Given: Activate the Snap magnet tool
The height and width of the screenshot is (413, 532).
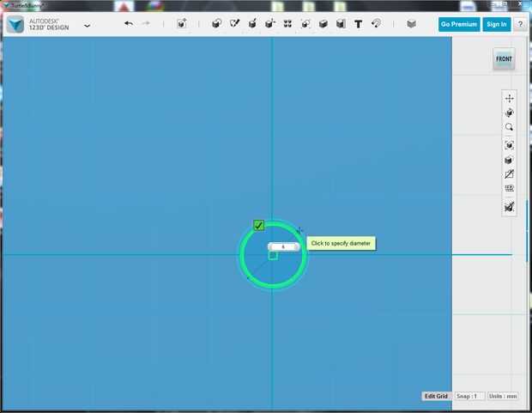Looking at the screenshot, I should click(x=376, y=23).
